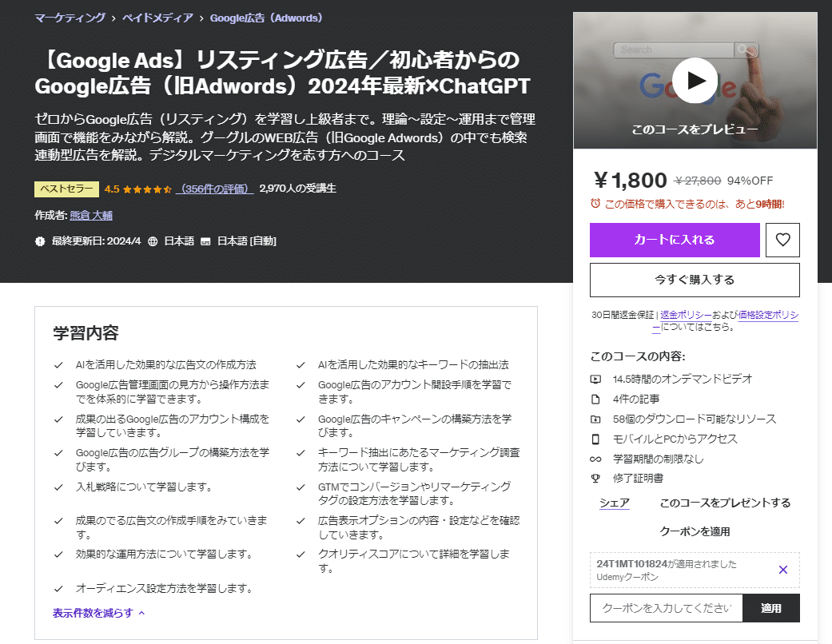The height and width of the screenshot is (644, 832).
Task: Click the infinity unlimited access icon
Action: 595,459
